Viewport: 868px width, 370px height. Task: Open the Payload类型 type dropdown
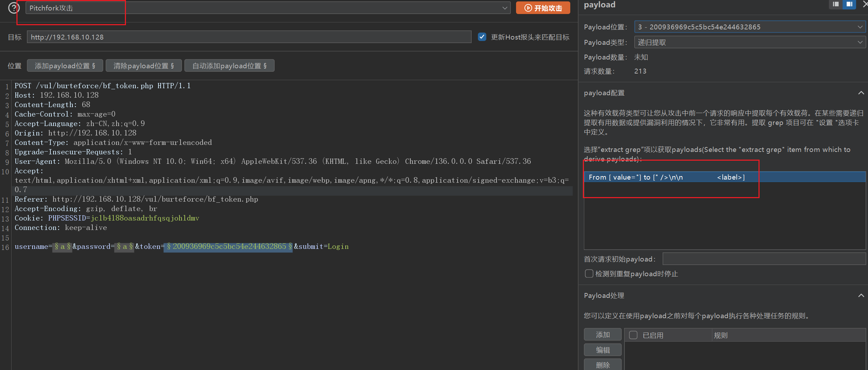pos(749,42)
